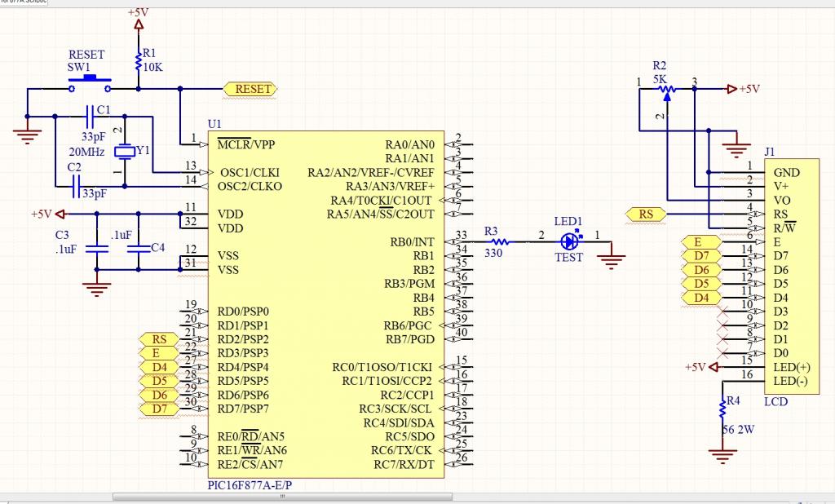Screen dimensions: 835x504
Task: Click the ground symbol right of LED1
Action: click(x=612, y=258)
